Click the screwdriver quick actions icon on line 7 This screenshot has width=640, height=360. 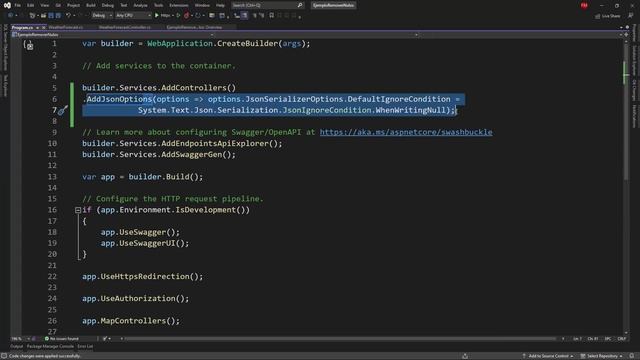click(x=62, y=110)
